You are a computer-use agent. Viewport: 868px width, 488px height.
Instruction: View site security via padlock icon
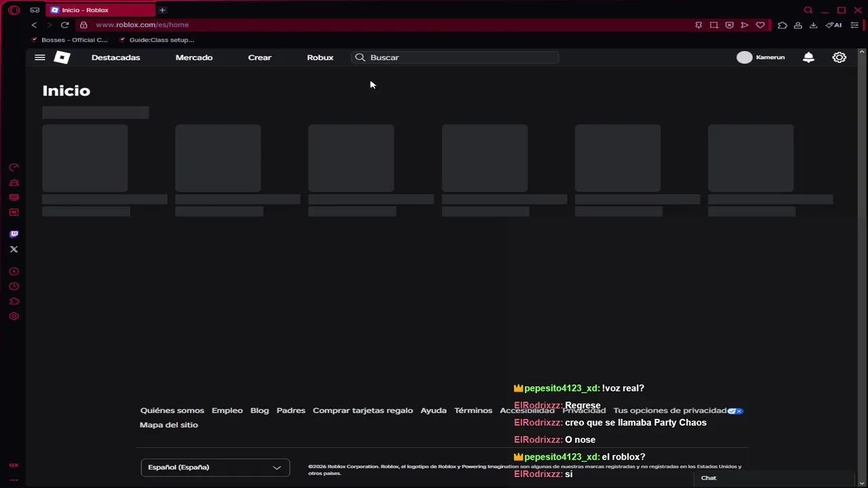pos(83,25)
